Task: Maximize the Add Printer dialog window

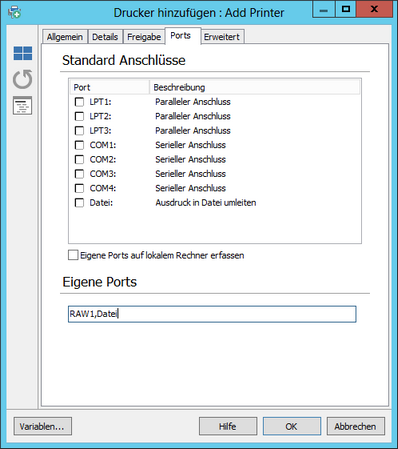Action: click(346, 9)
